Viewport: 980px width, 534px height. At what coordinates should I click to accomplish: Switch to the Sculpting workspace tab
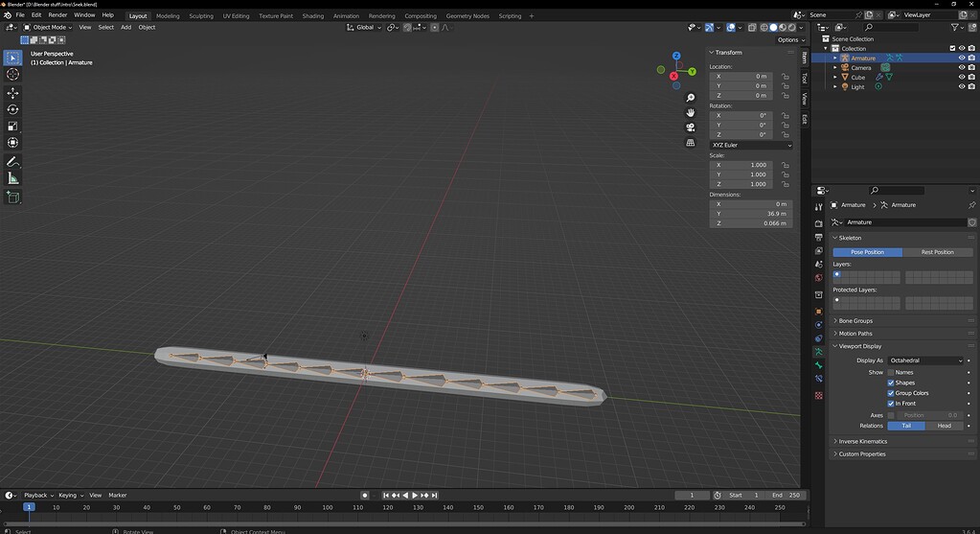[200, 15]
